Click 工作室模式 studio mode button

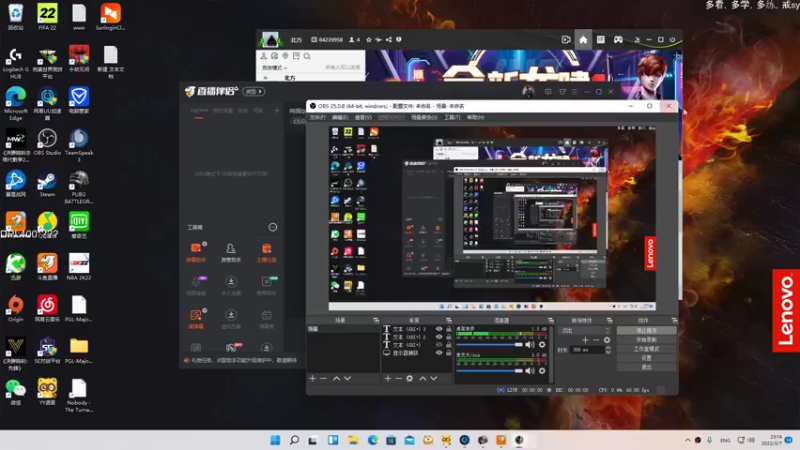(646, 349)
